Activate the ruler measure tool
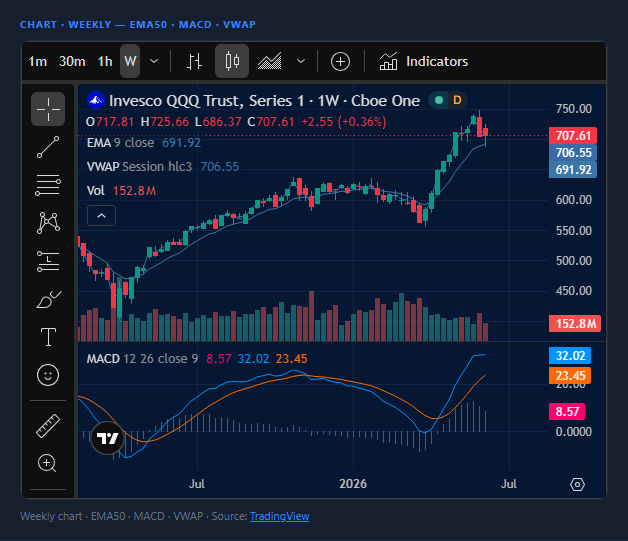Screen dimensions: 628x541 coord(48,426)
